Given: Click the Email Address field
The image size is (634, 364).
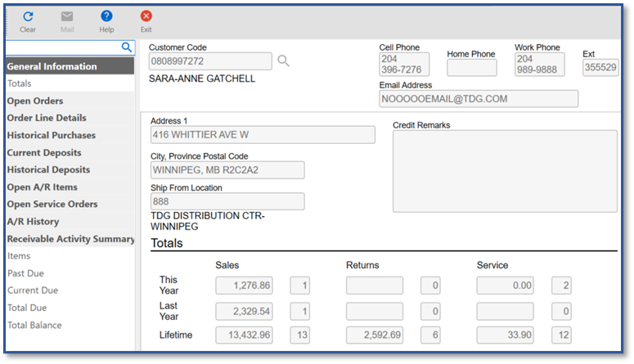Looking at the screenshot, I should pyautogui.click(x=479, y=99).
